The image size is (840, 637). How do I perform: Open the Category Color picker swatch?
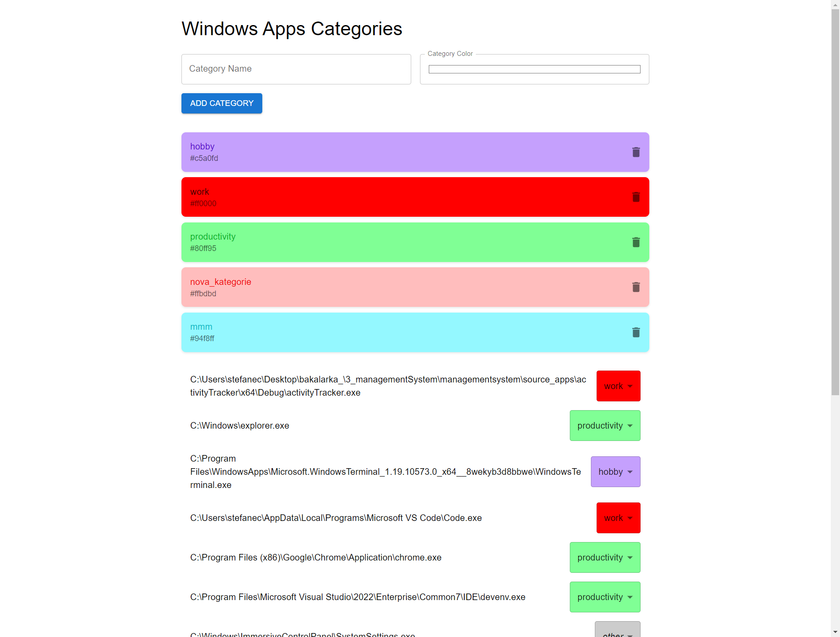tap(534, 69)
